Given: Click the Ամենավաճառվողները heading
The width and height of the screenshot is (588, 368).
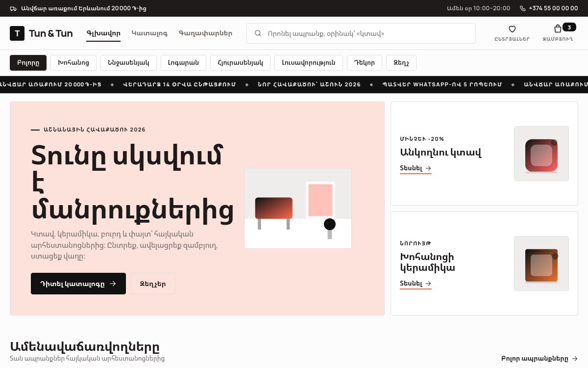Looking at the screenshot, I should 85,346.
